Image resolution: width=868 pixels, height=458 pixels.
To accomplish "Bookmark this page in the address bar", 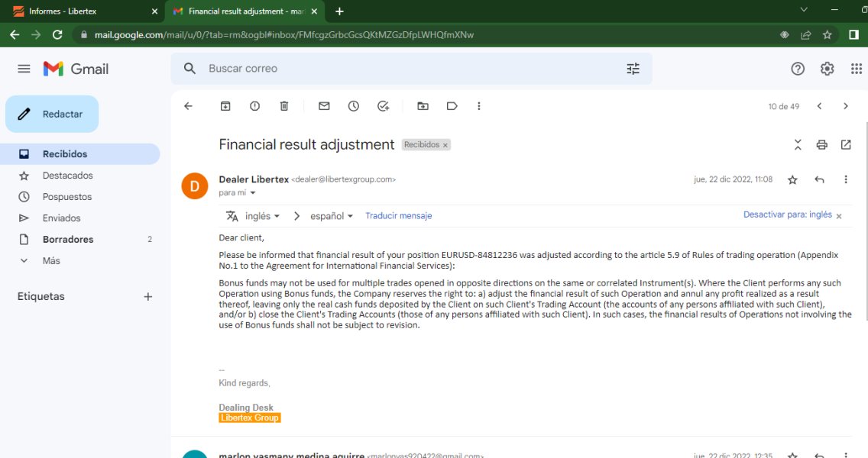I will pyautogui.click(x=827, y=35).
